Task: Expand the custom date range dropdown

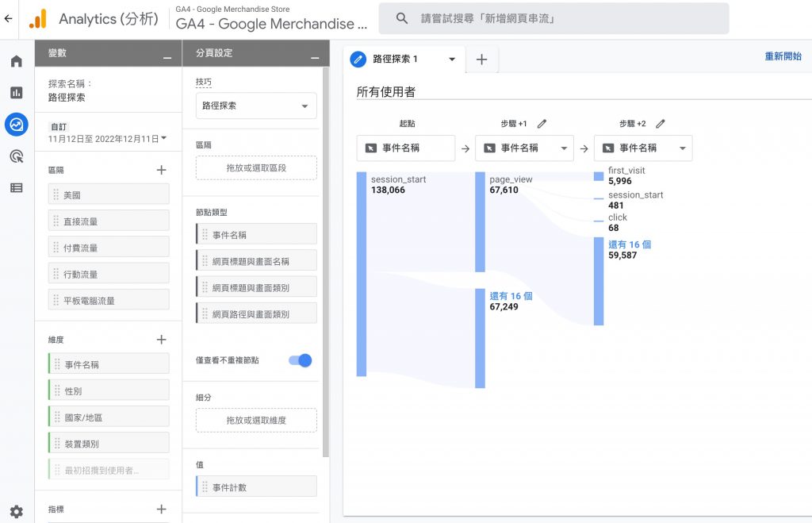Action: tap(108, 138)
